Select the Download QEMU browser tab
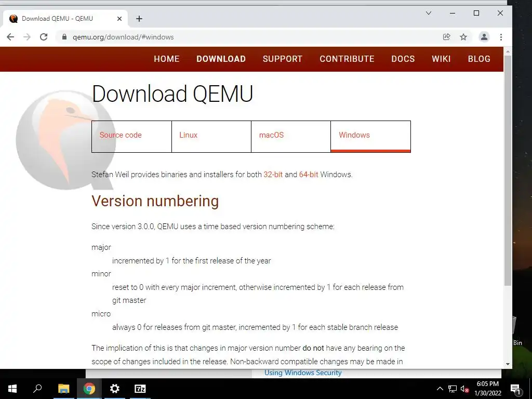 [65, 19]
